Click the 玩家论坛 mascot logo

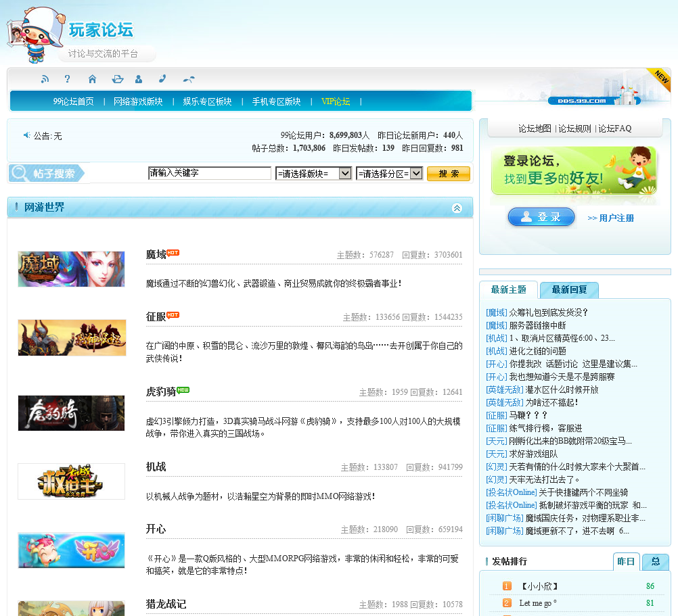click(x=37, y=34)
